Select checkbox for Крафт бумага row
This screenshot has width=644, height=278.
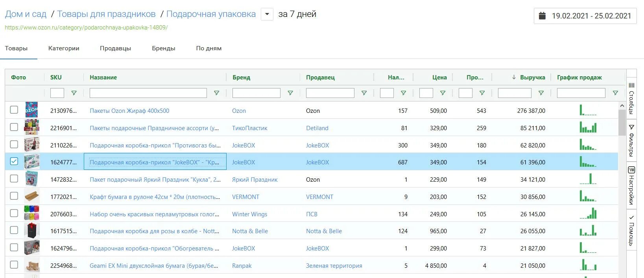pyautogui.click(x=14, y=196)
